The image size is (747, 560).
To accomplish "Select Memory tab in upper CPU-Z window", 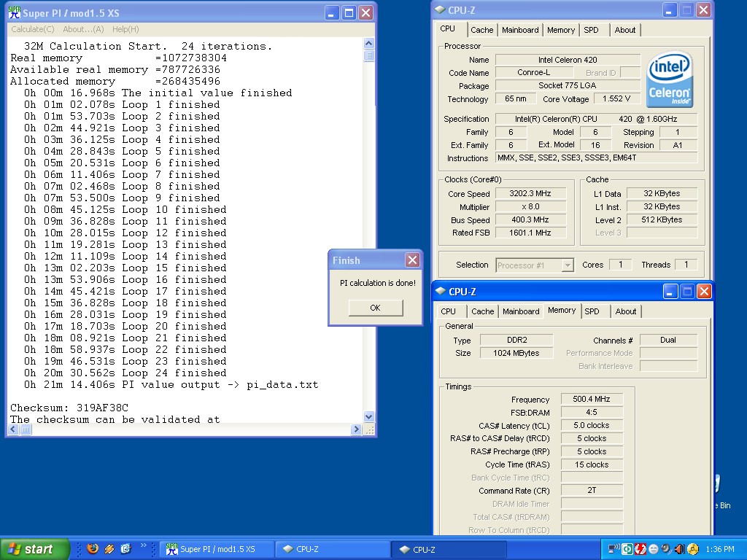I will click(561, 30).
